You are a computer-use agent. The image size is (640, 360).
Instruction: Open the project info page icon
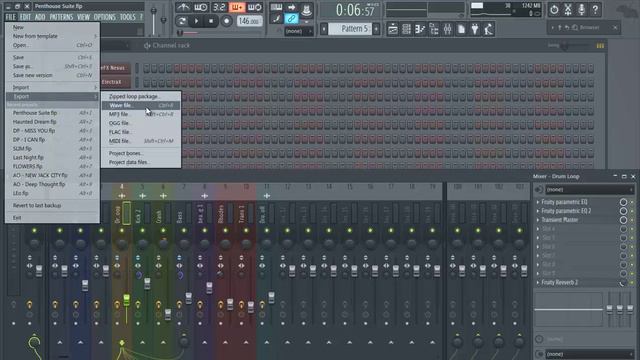click(x=461, y=29)
